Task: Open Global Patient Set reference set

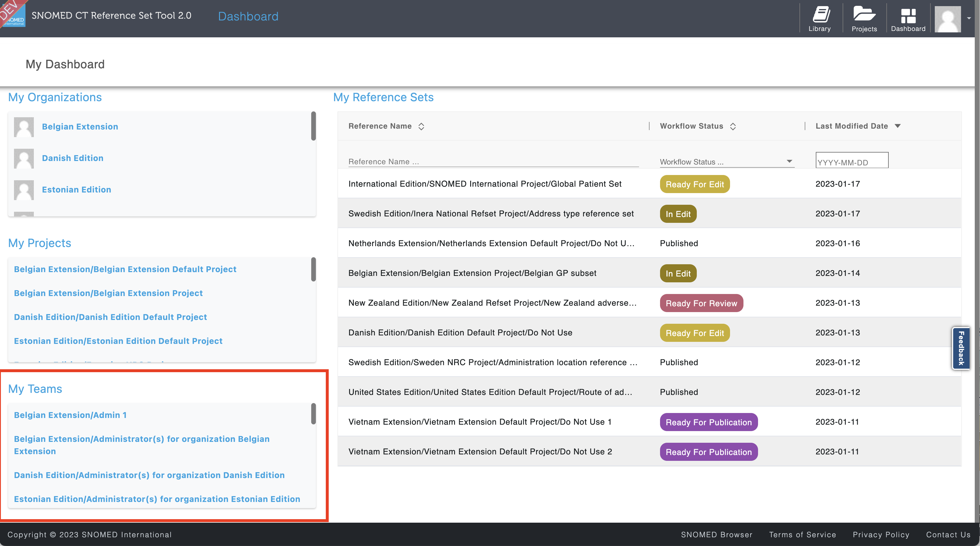Action: (x=485, y=184)
